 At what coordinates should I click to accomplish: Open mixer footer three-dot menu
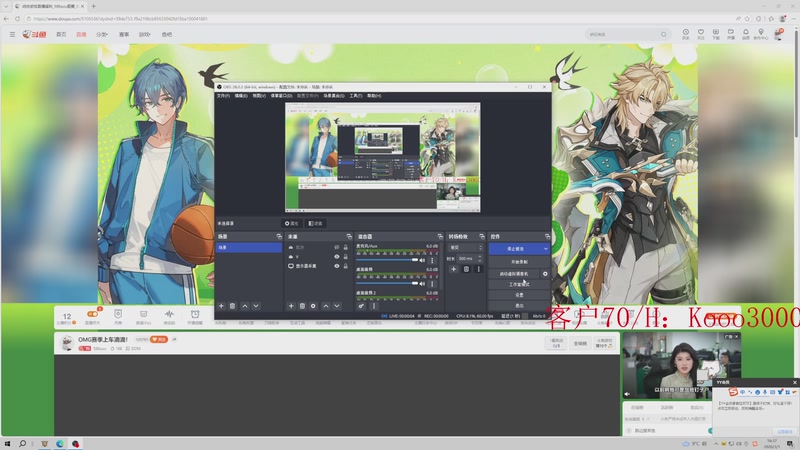coord(374,306)
